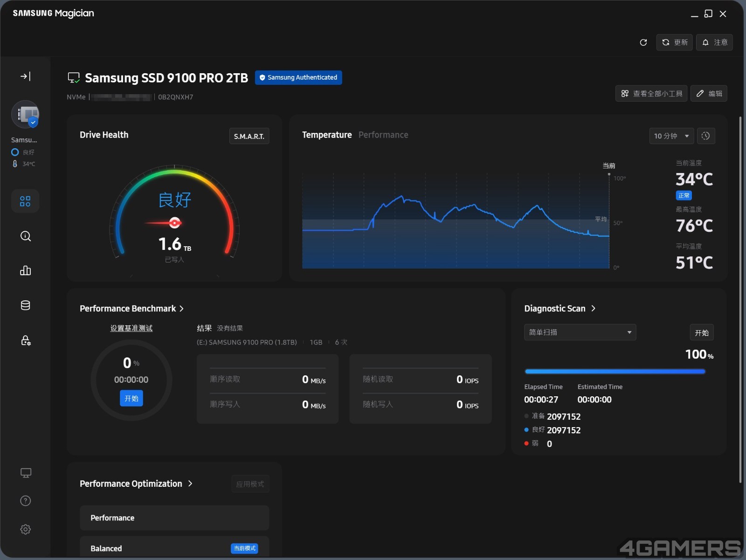Open the data management database icon
746x560 pixels.
point(25,305)
